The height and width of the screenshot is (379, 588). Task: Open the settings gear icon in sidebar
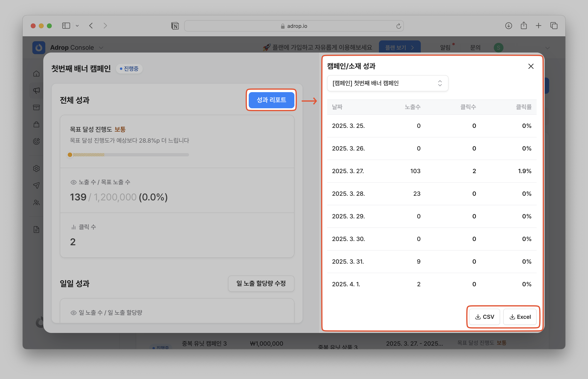36,168
